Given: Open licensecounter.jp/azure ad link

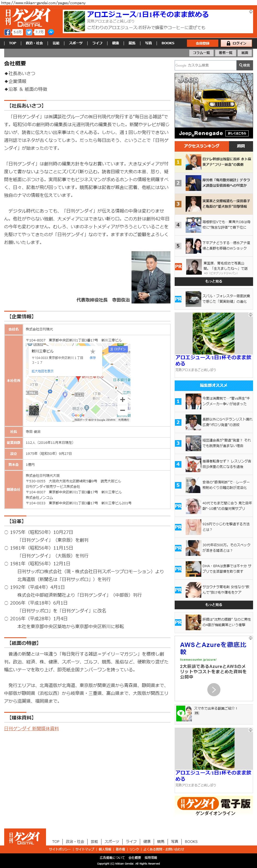Looking at the screenshot, I should (198, 660).
